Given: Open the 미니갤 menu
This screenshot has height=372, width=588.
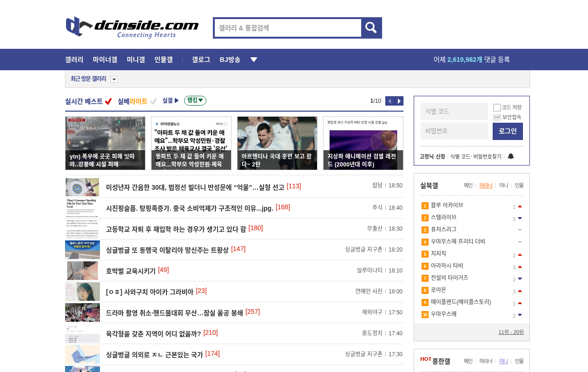Looking at the screenshot, I should 136,60.
